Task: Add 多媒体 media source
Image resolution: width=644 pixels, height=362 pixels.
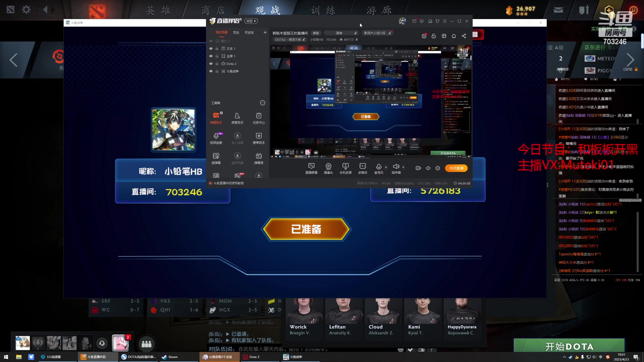Action: click(x=363, y=168)
